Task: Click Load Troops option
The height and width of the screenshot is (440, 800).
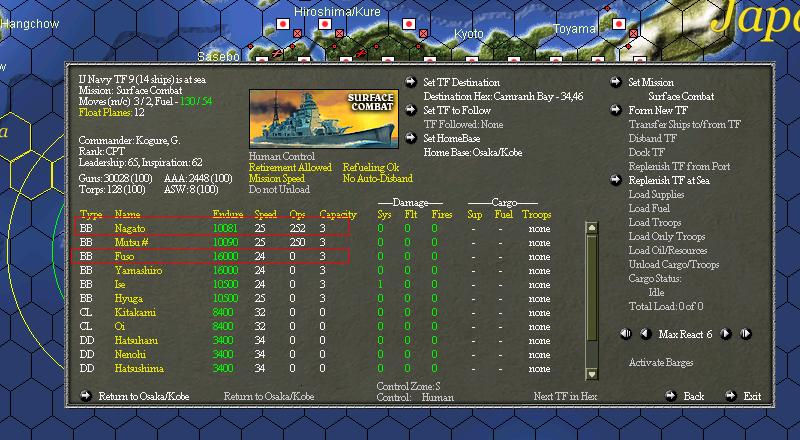Action: tap(655, 223)
